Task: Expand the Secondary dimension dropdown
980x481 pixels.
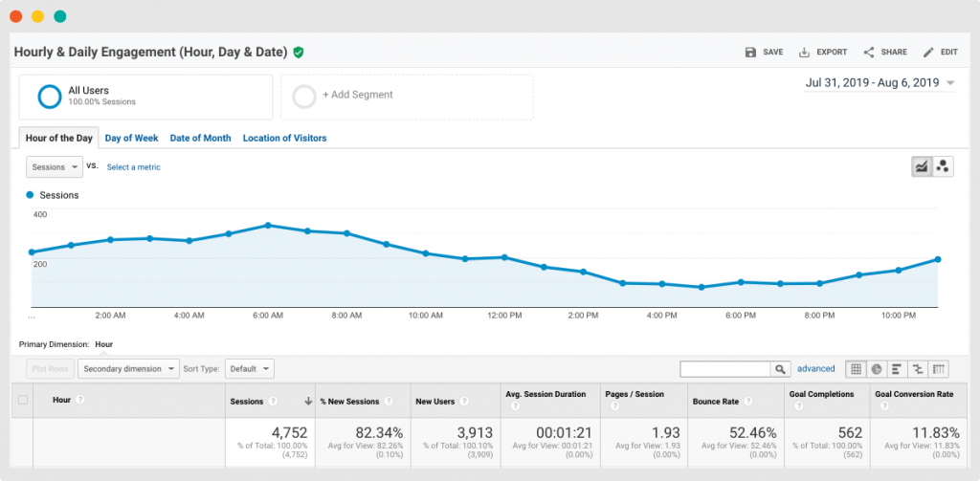Action: 128,368
